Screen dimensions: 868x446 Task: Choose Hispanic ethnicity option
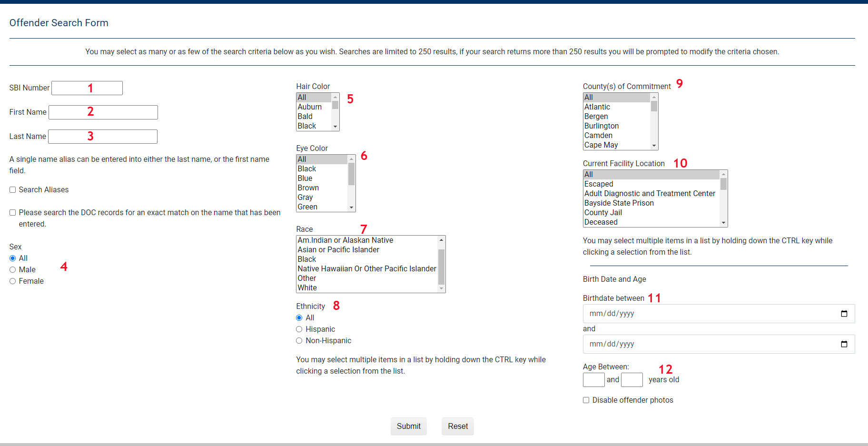coord(299,329)
